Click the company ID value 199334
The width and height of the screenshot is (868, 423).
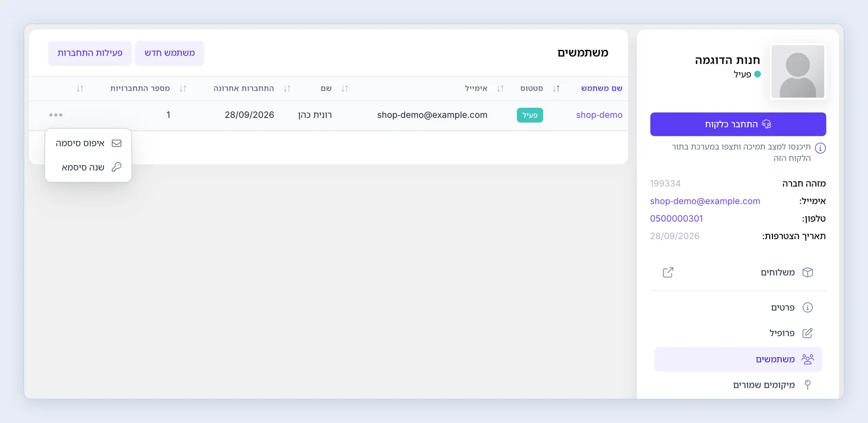pos(665,184)
